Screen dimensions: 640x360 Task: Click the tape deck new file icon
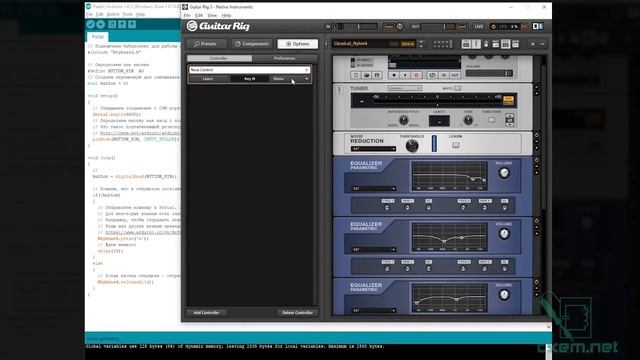[x=356, y=76]
